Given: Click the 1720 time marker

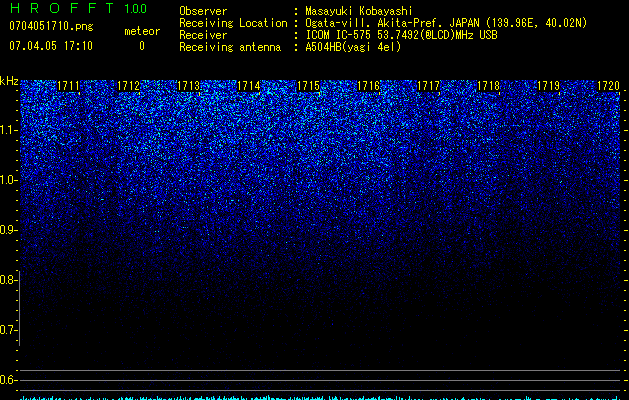Looking at the screenshot, I should point(609,86).
